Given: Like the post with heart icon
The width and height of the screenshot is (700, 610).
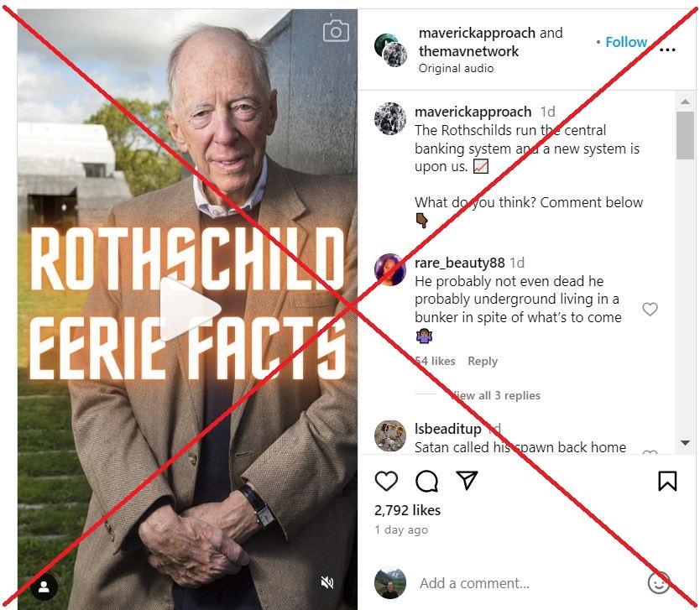Looking at the screenshot, I should click(x=386, y=481).
